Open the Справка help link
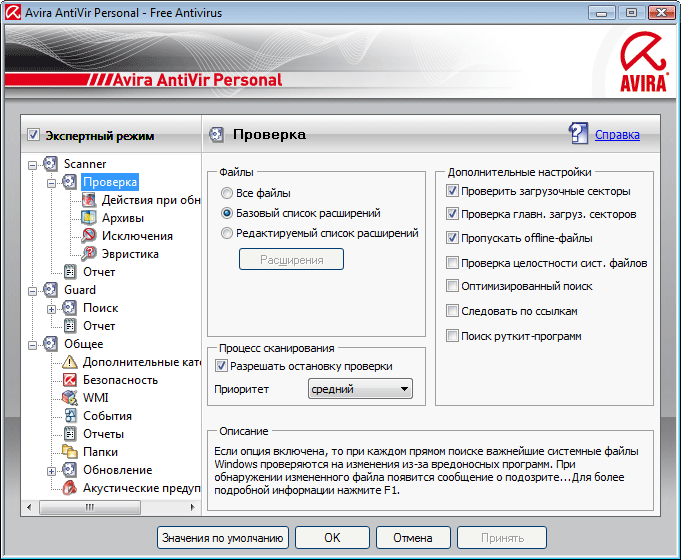681x560 pixels. [x=617, y=135]
